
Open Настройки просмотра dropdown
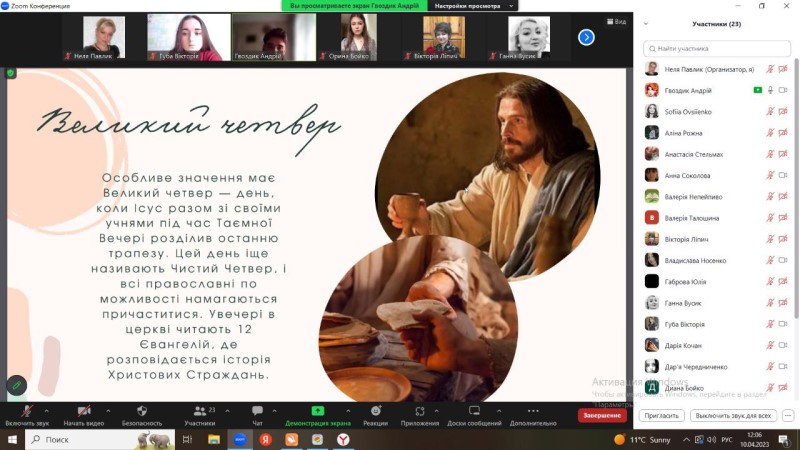[473, 6]
